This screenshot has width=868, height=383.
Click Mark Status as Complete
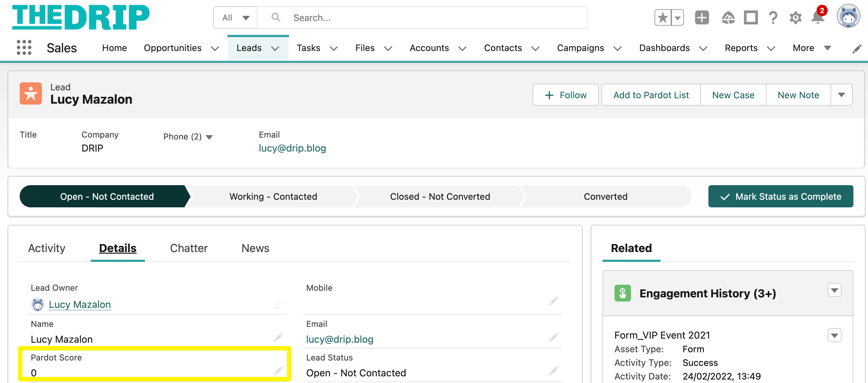pos(781,196)
